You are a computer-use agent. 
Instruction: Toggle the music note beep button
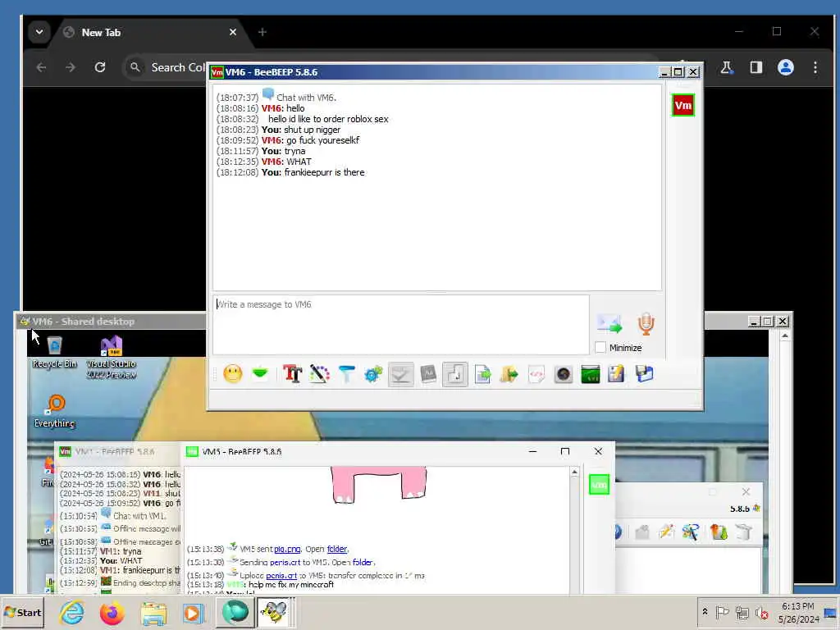pyautogui.click(x=454, y=374)
